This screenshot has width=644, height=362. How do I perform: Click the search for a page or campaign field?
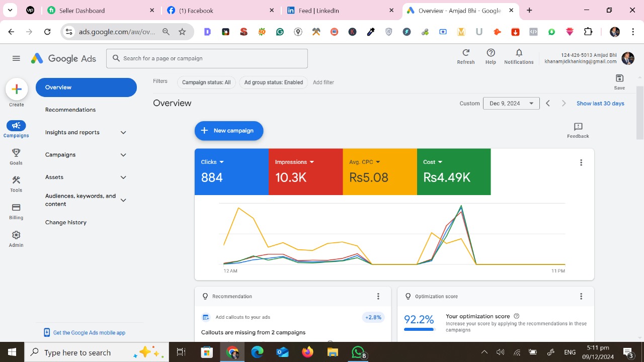pos(207,58)
